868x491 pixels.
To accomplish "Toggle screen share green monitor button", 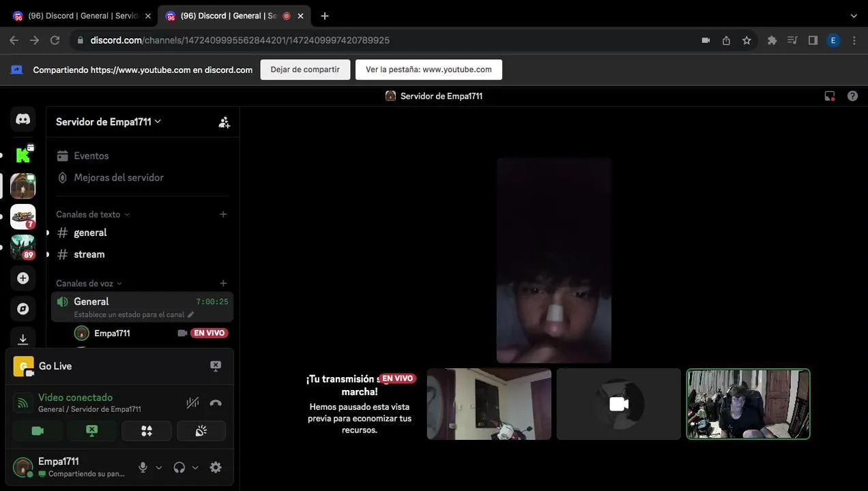I will (x=91, y=431).
